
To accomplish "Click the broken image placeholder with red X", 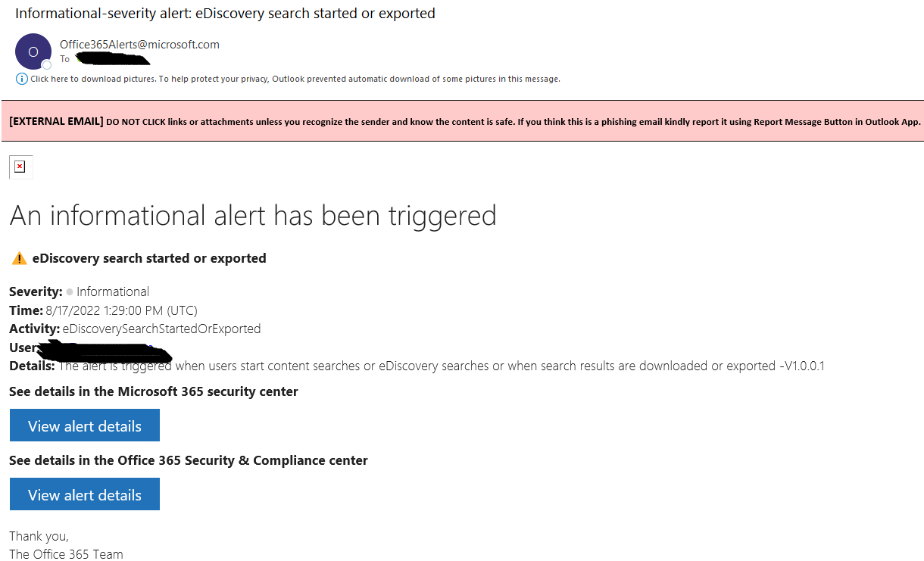I will pyautogui.click(x=20, y=167).
